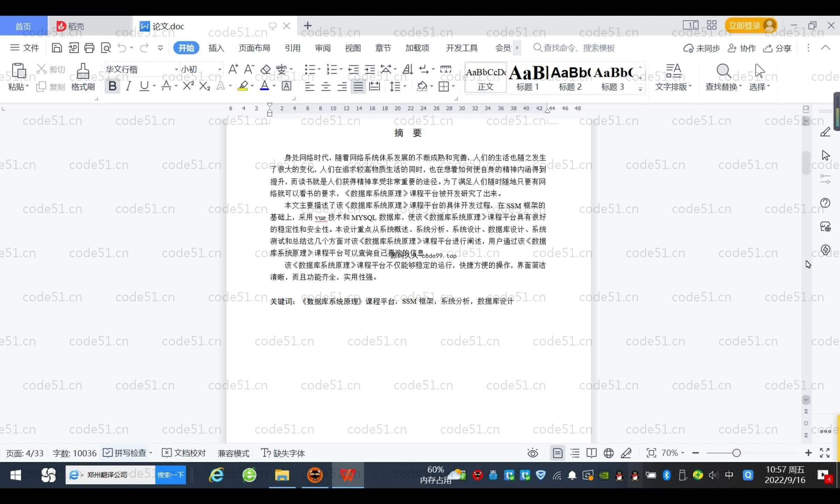Open Print Preview icon
This screenshot has height=504, width=840.
coord(106,48)
